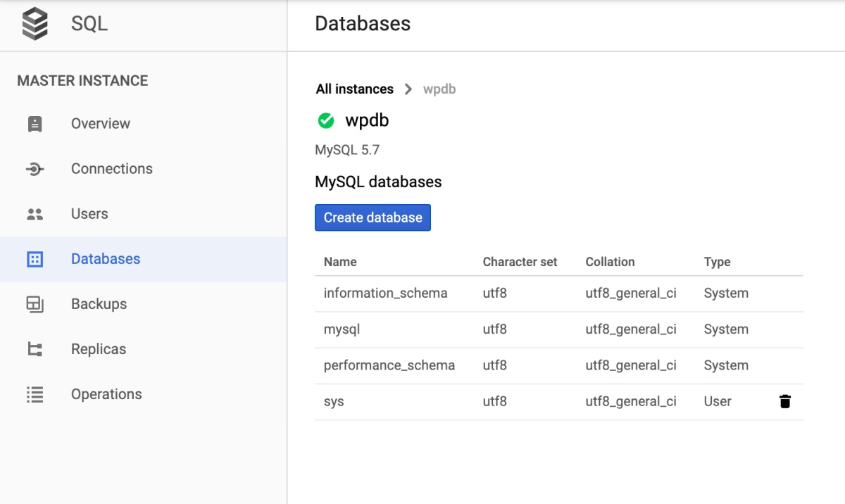Select the Operations list icon
Image resolution: width=845 pixels, height=504 pixels.
pyautogui.click(x=35, y=393)
